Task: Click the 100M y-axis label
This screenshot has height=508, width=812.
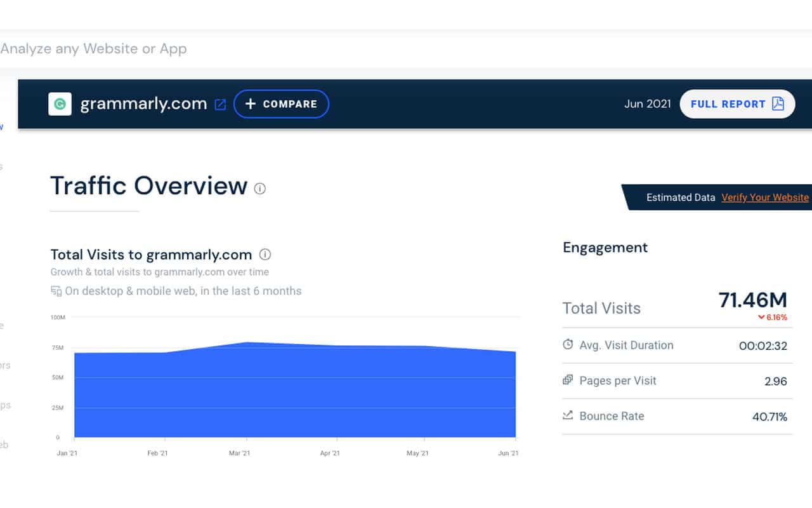Action: [57, 317]
